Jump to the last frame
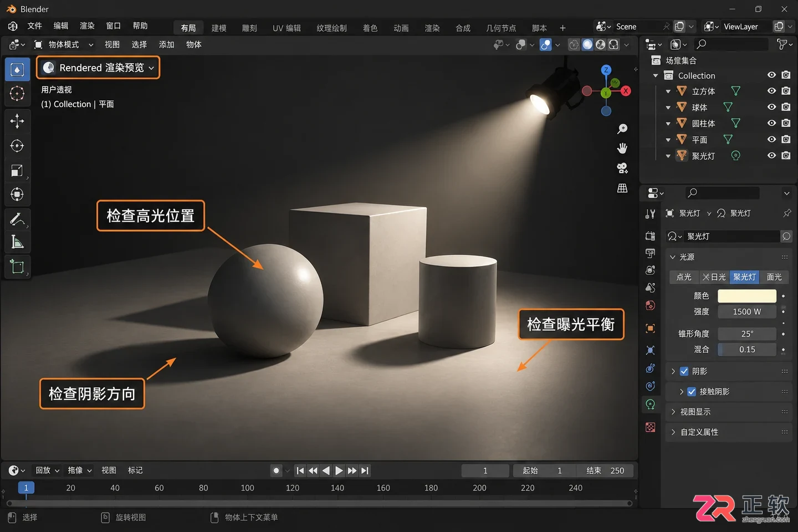This screenshot has height=532, width=798. 365,470
